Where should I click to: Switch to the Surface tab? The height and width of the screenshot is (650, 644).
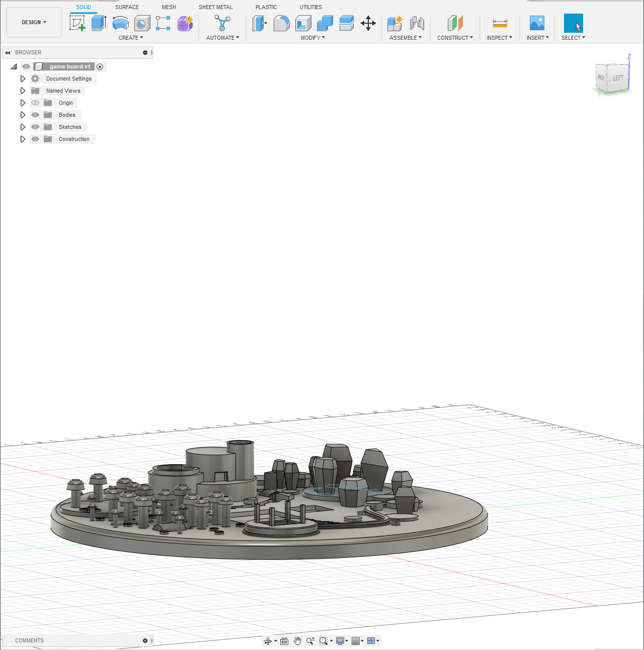127,7
